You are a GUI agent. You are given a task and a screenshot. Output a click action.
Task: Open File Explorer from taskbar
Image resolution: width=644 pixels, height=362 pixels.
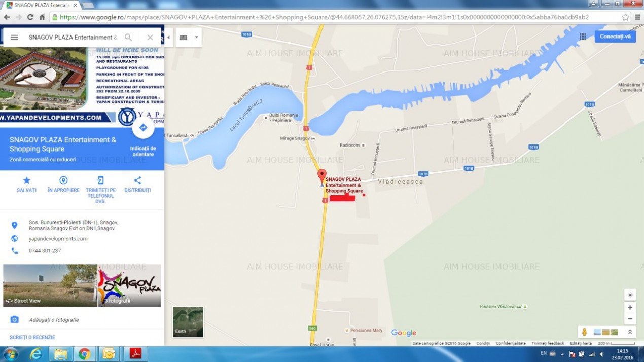tap(60, 354)
